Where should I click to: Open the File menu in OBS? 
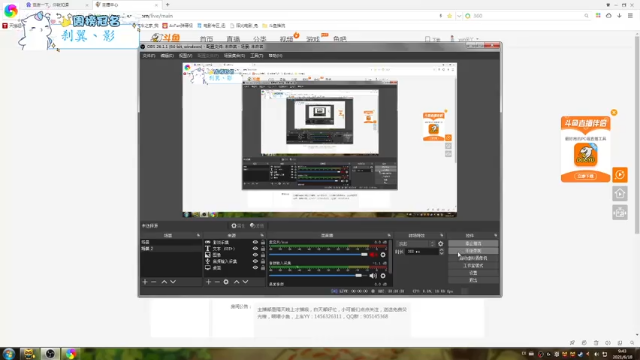[149, 56]
